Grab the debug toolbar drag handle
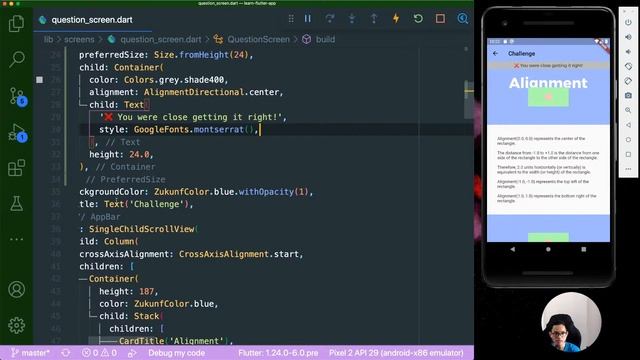640x360 pixels. (x=291, y=19)
